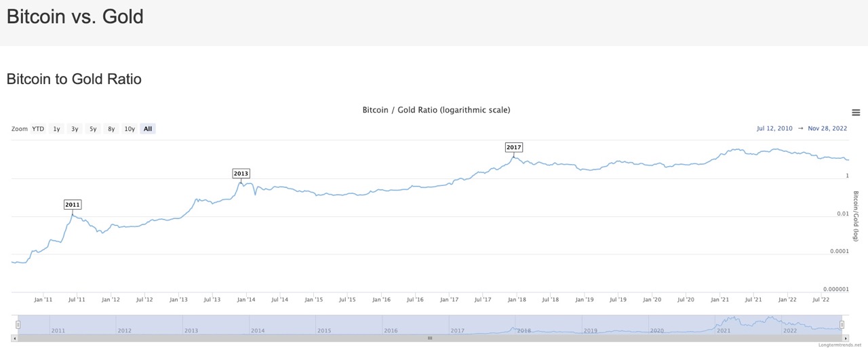Screen dimensions: 868x350
Task: Select the 1y zoom range
Action: point(57,129)
